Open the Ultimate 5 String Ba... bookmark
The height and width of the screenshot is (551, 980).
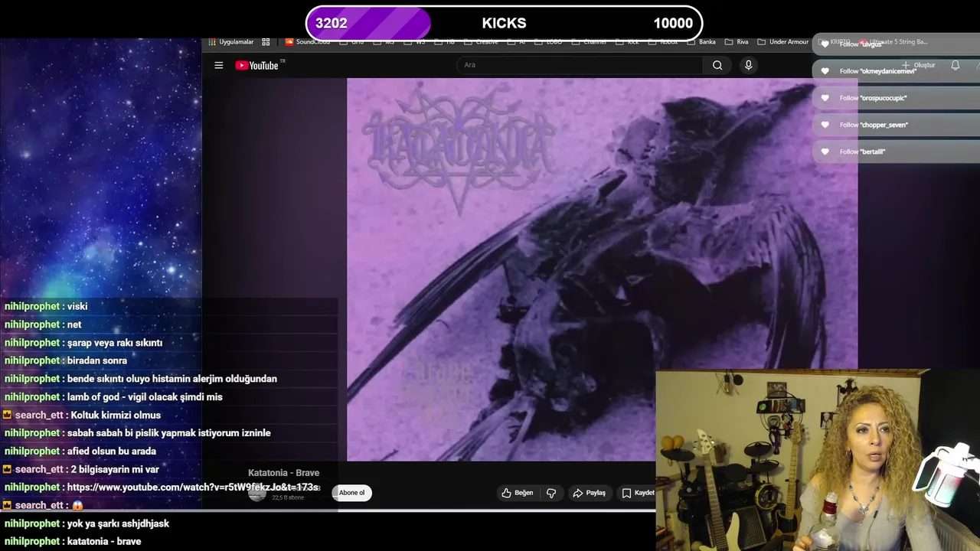pyautogui.click(x=894, y=42)
